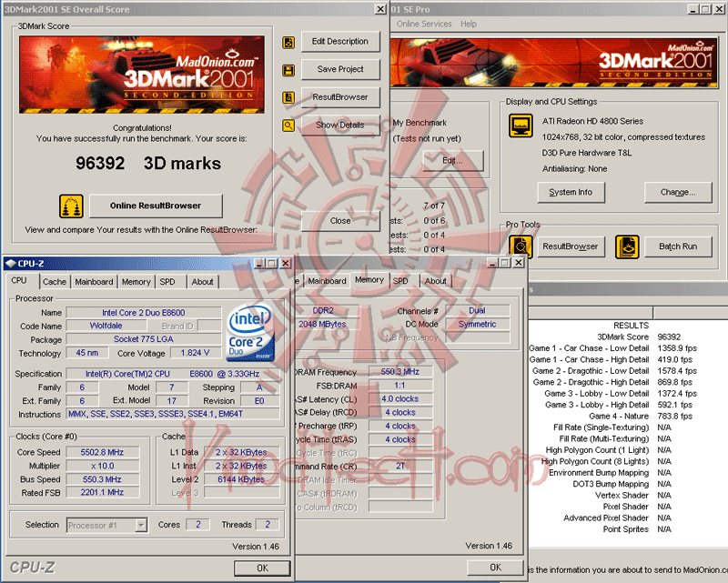Click OK in the CPU-Z CPU window
The width and height of the screenshot is (728, 583).
tap(262, 568)
